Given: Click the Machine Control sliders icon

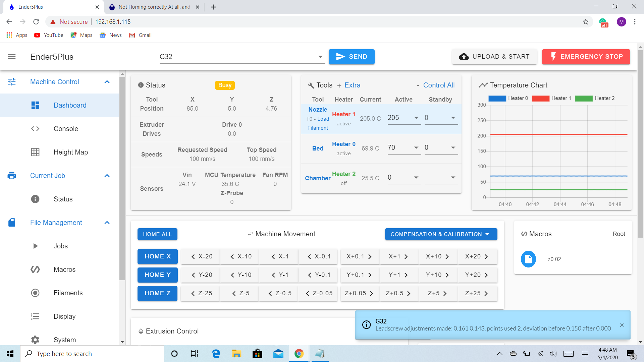Looking at the screenshot, I should [12, 82].
